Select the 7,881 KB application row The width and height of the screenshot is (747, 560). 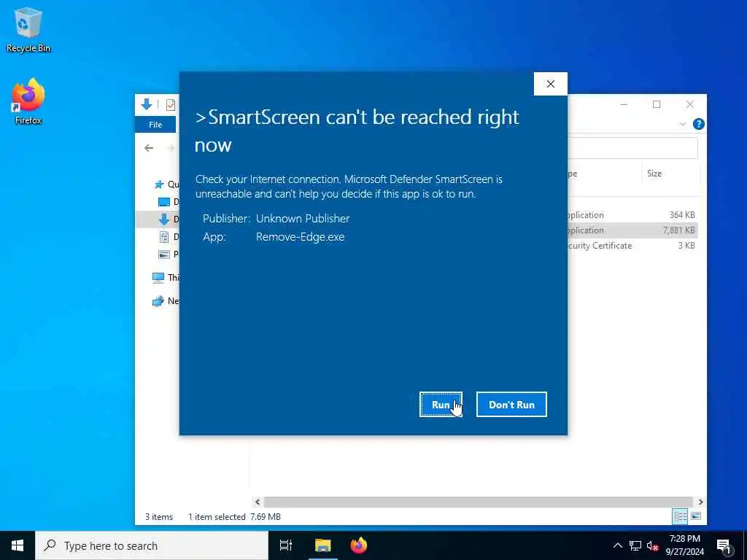coord(632,230)
